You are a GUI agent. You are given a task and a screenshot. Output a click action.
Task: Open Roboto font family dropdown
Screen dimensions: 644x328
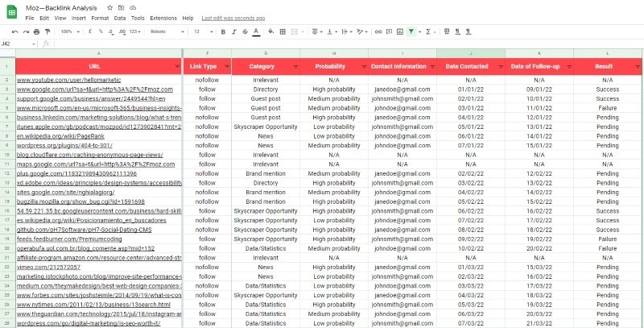click(167, 31)
